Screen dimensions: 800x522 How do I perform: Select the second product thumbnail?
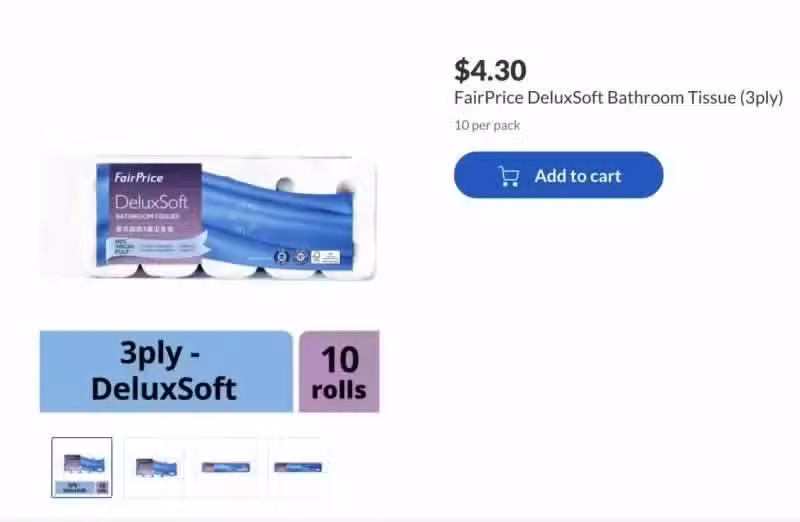pyautogui.click(x=156, y=467)
